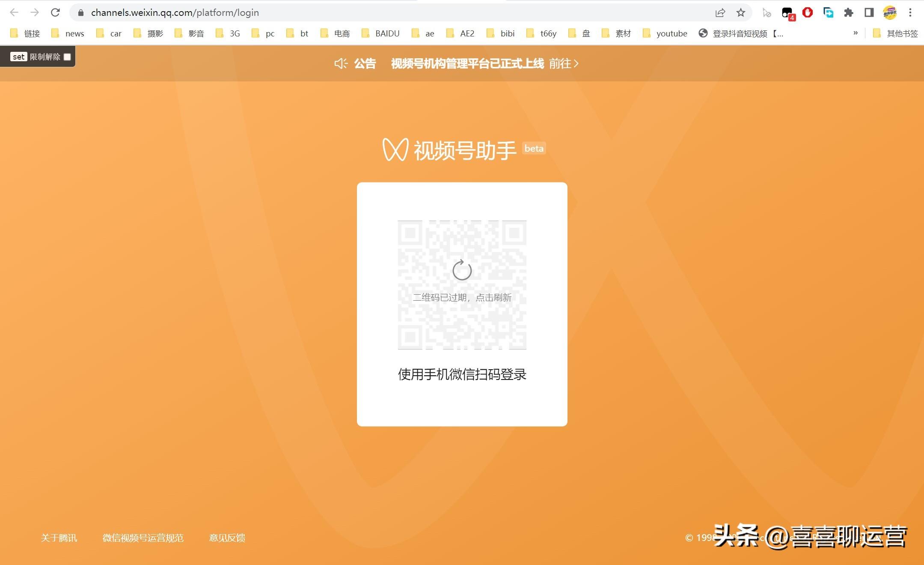
Task: Toggle the 限制解除 checkbox
Action: coord(67,57)
